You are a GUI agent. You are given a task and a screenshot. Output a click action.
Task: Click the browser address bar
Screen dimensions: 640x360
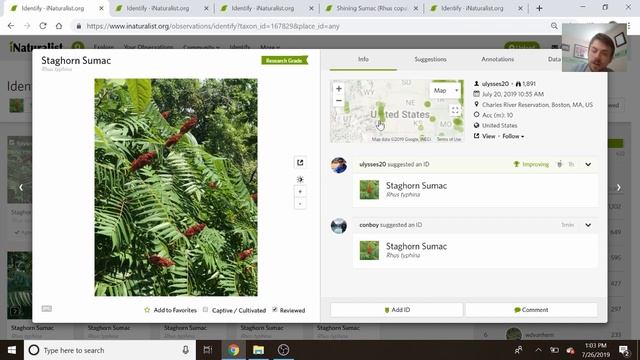tap(310, 26)
